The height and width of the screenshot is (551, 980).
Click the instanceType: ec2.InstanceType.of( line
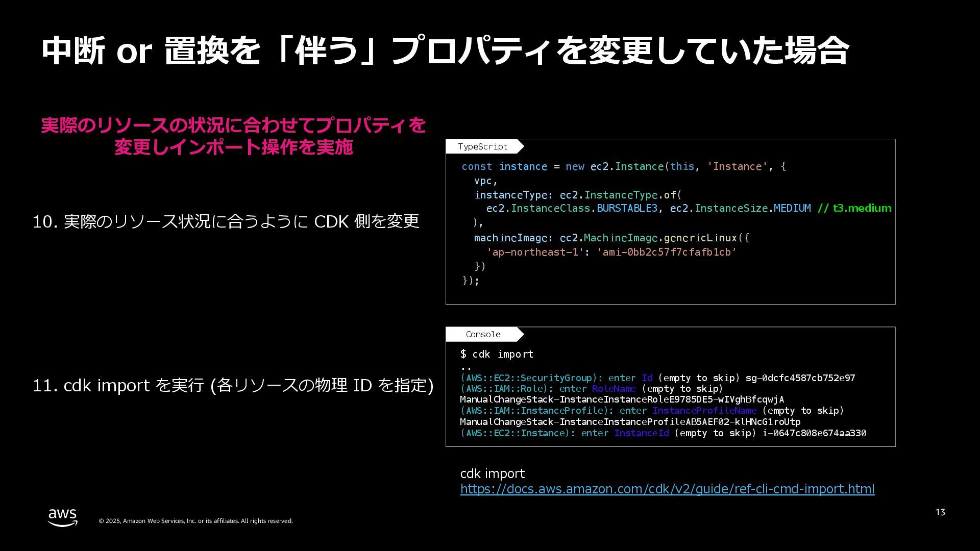578,195
